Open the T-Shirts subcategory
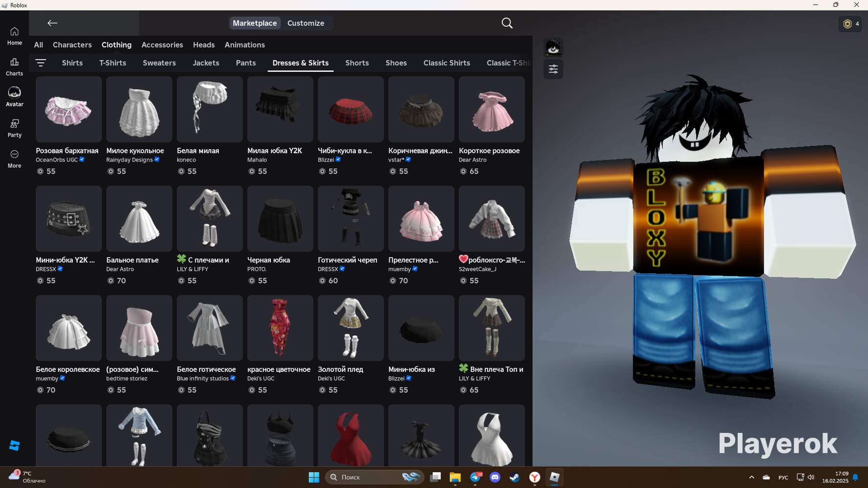This screenshot has width=868, height=488. pos(113,63)
